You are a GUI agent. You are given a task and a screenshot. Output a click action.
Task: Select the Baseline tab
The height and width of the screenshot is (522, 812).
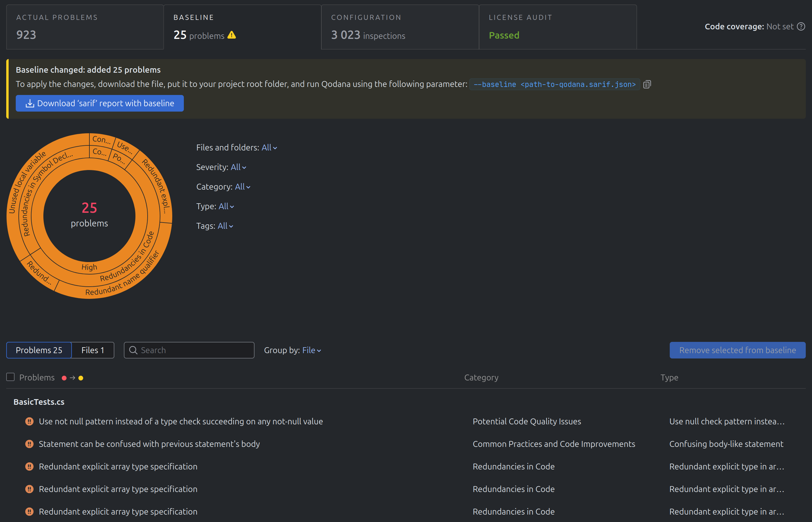pos(242,27)
